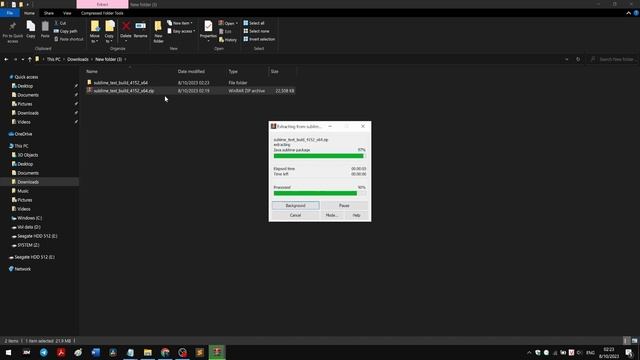
Task: Open the File menu
Action: tap(10, 13)
